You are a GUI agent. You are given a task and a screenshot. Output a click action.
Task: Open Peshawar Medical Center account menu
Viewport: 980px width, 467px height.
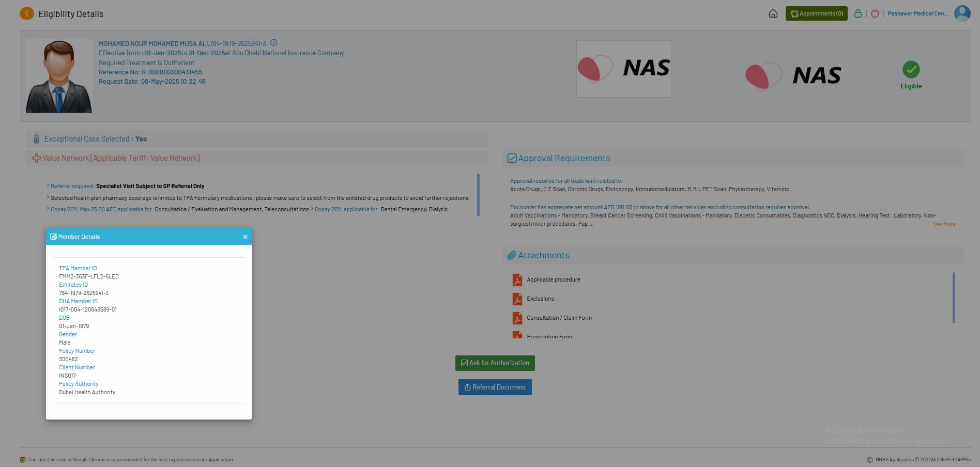point(917,14)
